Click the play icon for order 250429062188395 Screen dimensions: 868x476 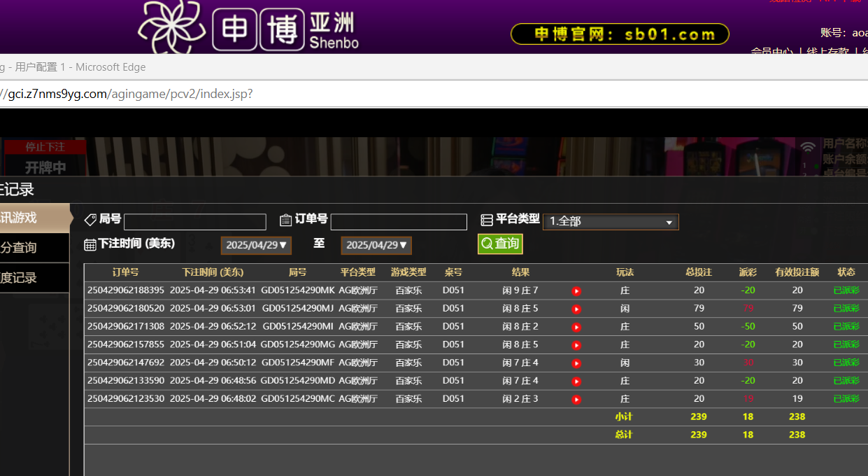(x=576, y=290)
